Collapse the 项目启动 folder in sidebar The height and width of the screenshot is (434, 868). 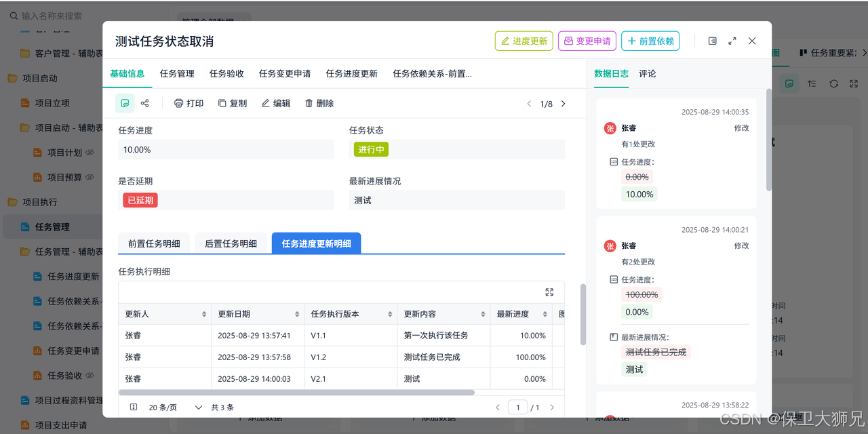point(39,78)
